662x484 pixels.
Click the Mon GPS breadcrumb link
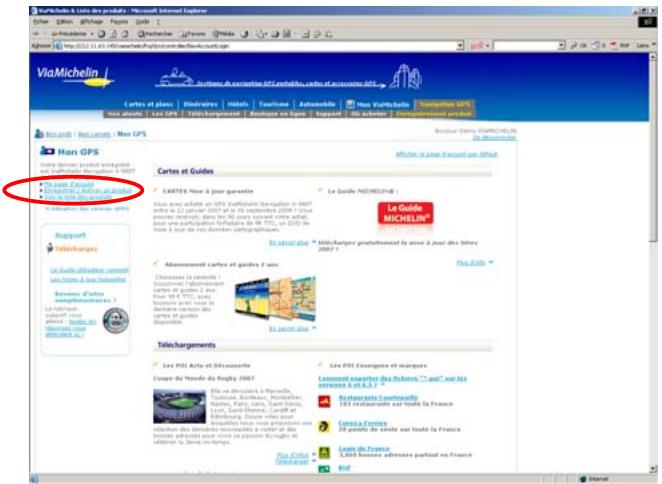(x=132, y=134)
